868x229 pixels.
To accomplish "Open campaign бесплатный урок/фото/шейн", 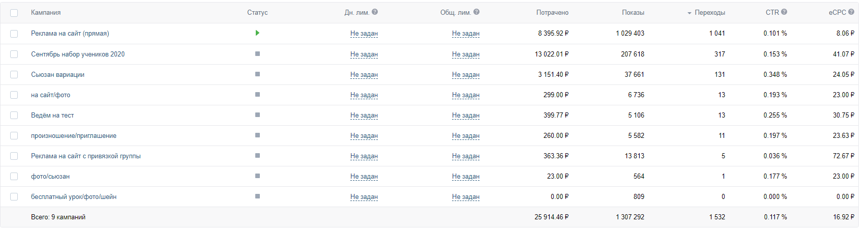I will pyautogui.click(x=74, y=196).
